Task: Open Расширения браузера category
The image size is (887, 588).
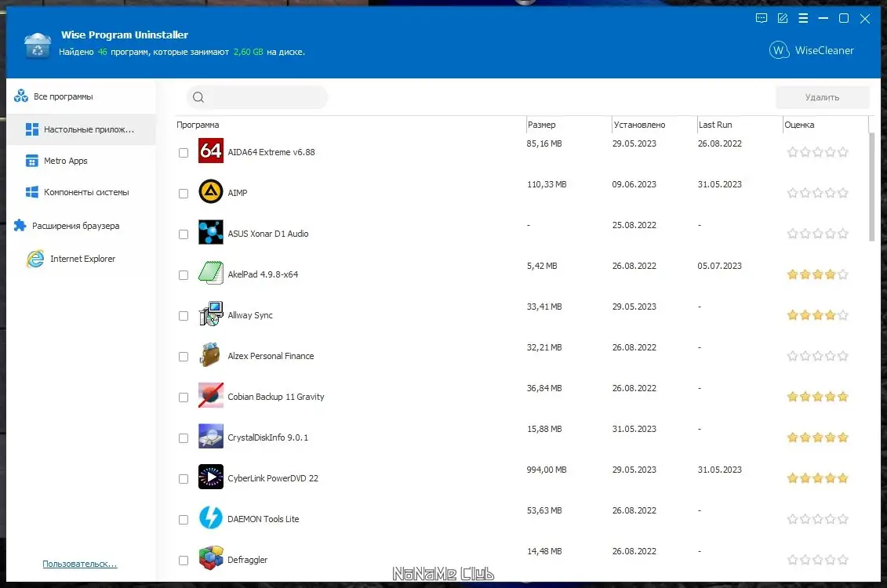Action: coord(81,226)
